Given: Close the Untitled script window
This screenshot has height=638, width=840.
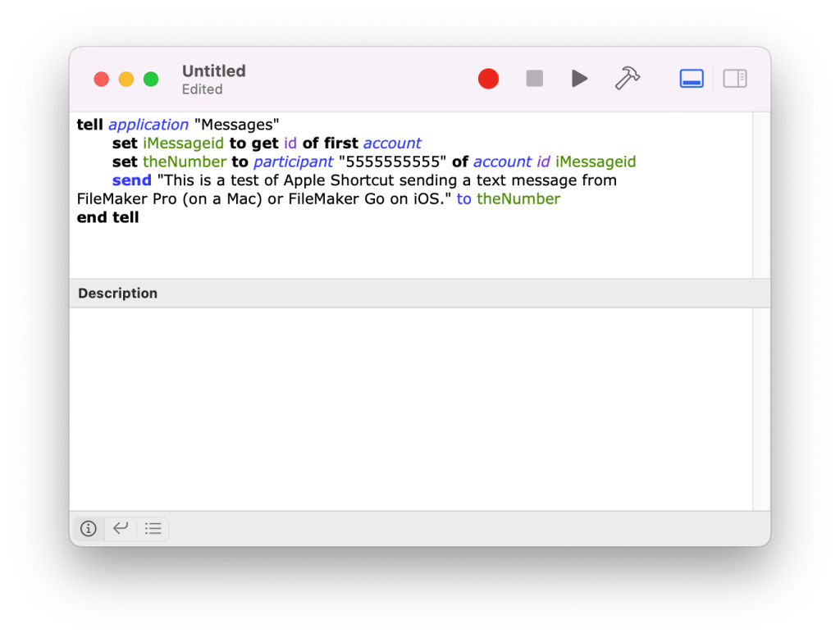Looking at the screenshot, I should (102, 80).
